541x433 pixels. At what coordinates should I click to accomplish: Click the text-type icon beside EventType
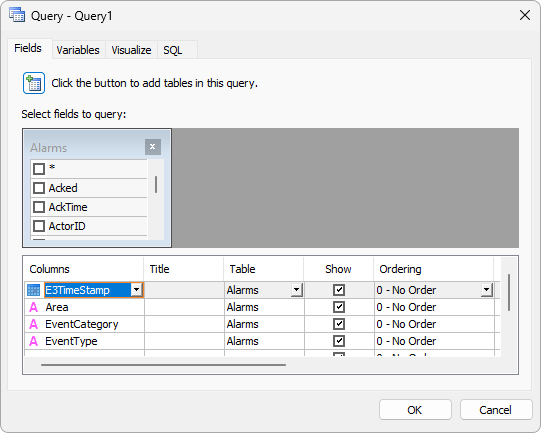point(33,341)
